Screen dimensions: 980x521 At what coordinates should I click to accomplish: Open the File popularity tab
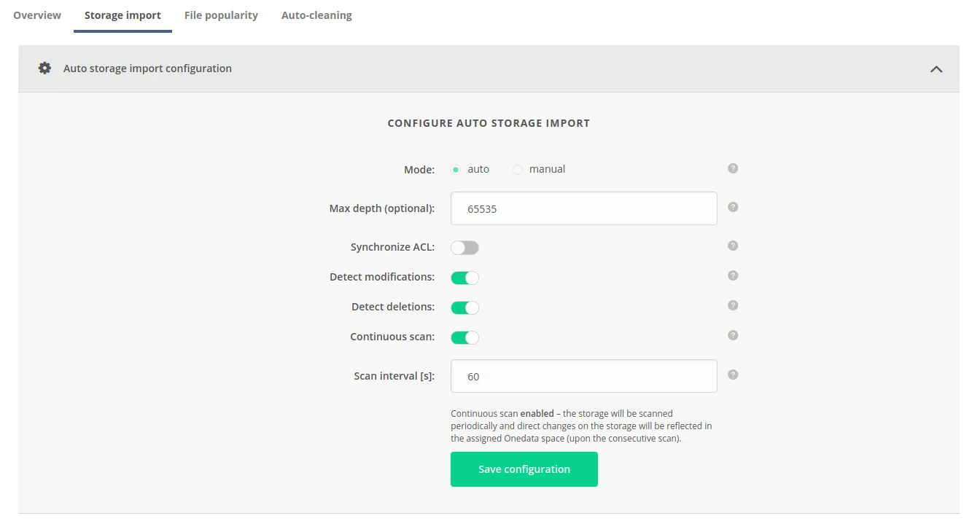click(x=221, y=15)
